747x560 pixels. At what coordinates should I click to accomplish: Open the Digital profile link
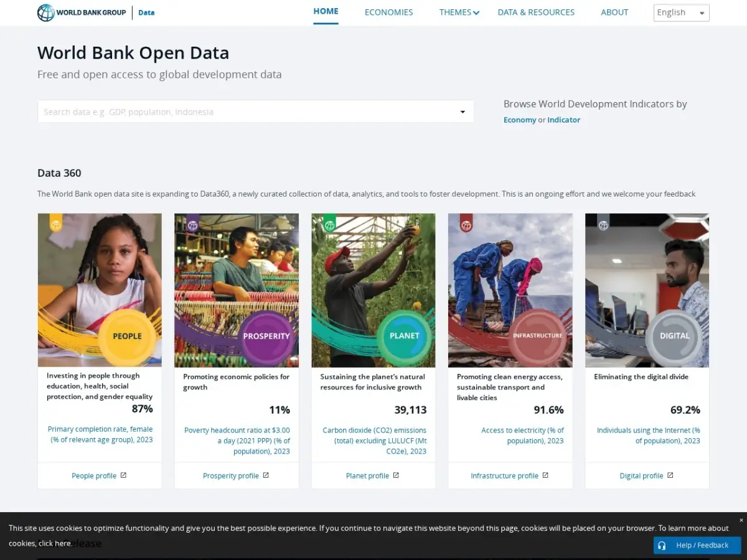641,476
